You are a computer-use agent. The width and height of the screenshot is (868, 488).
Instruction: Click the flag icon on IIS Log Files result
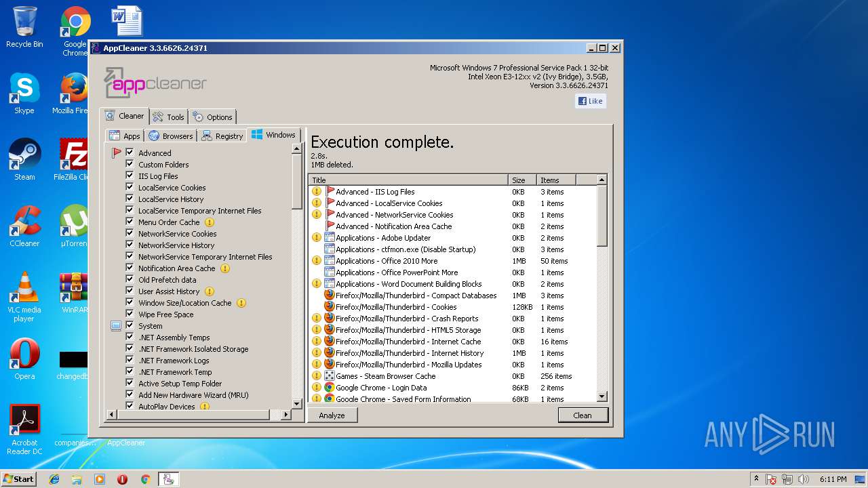tap(330, 192)
